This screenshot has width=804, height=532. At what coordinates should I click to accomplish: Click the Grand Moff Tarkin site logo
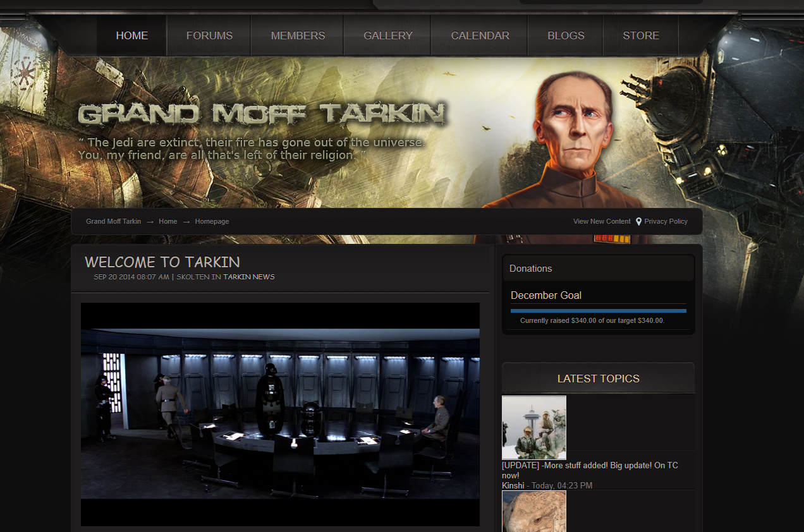262,114
